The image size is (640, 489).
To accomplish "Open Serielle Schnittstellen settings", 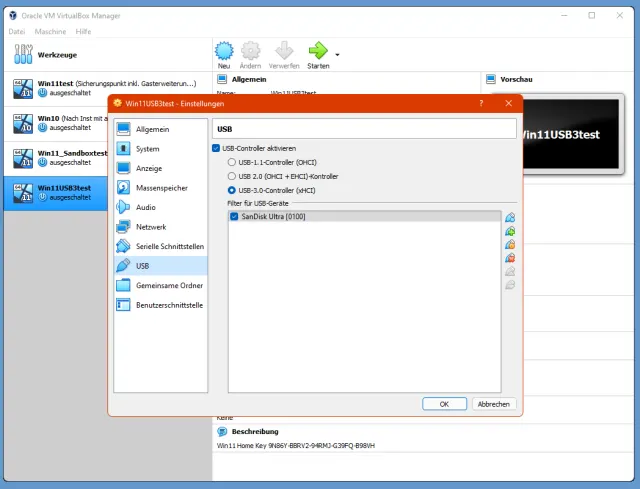I will [169, 246].
